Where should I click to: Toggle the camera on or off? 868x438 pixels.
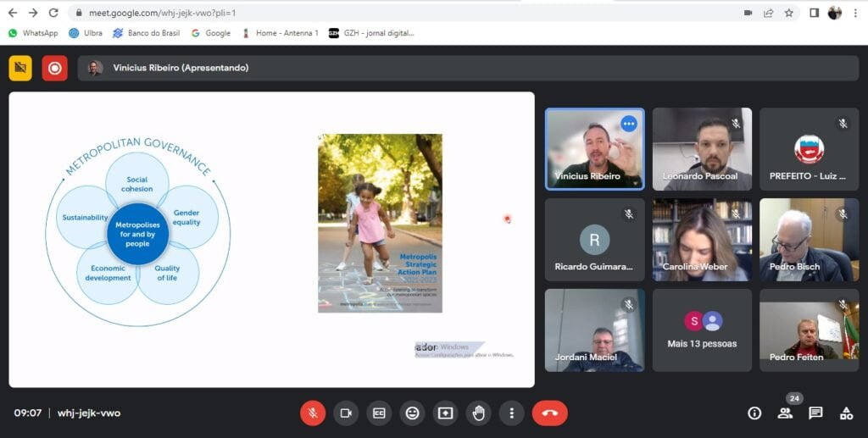click(x=346, y=413)
